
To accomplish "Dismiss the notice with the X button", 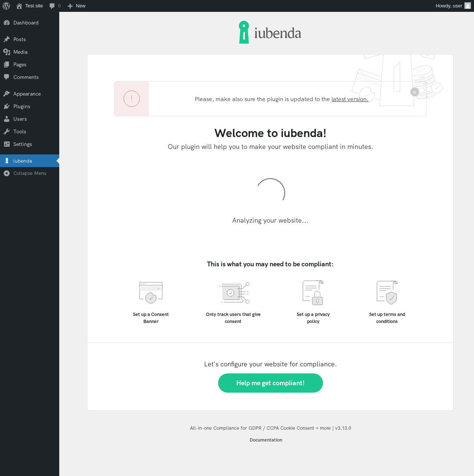I will coord(415,92).
